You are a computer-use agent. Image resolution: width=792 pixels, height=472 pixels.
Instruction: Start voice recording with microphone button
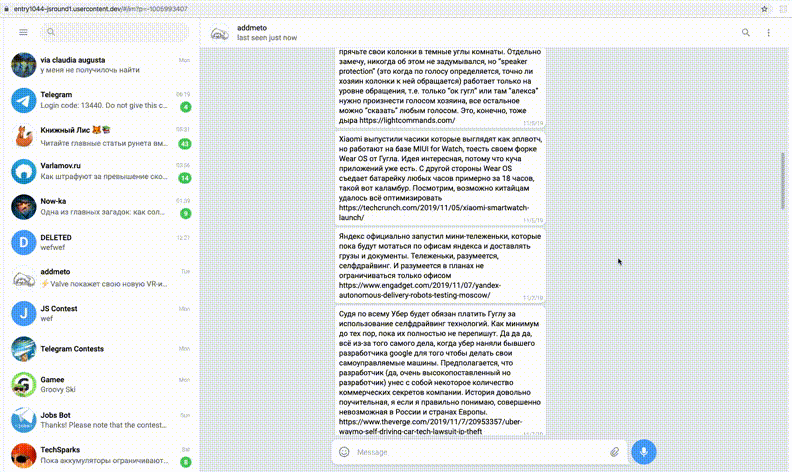(644, 451)
